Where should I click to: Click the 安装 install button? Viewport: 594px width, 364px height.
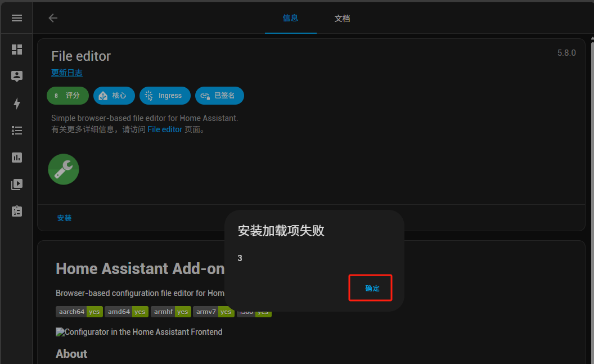[x=64, y=218]
